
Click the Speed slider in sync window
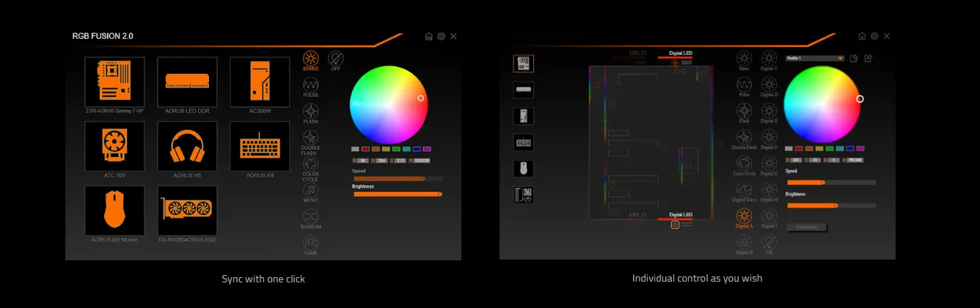pyautogui.click(x=398, y=178)
